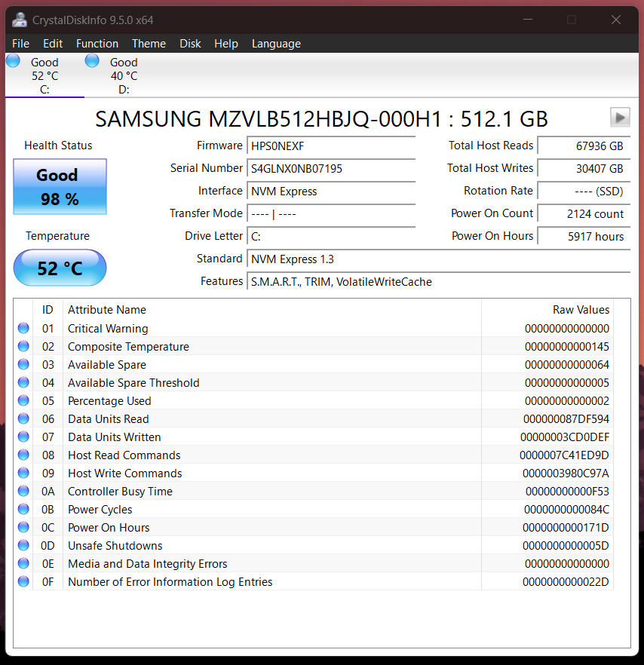The image size is (644, 665).
Task: Click the Interface field NVM Express
Action: coord(331,192)
